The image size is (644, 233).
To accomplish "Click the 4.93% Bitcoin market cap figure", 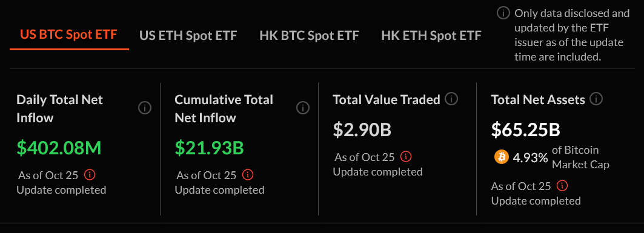I will 530,157.
